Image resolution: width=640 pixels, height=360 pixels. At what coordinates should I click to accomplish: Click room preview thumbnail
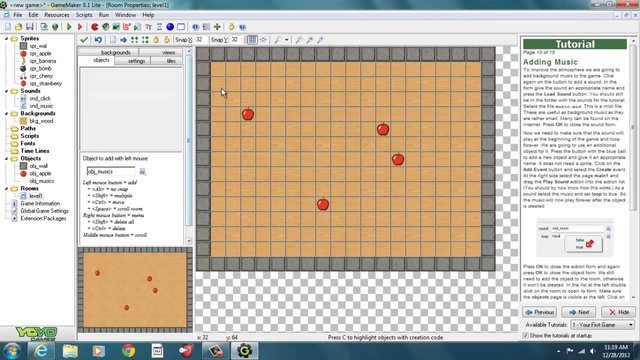135,289
